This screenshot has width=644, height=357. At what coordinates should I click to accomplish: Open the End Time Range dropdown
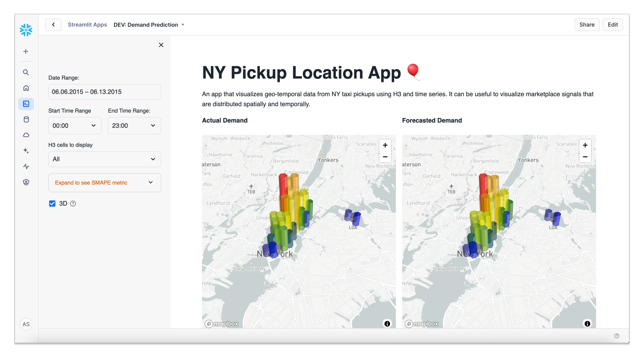134,126
